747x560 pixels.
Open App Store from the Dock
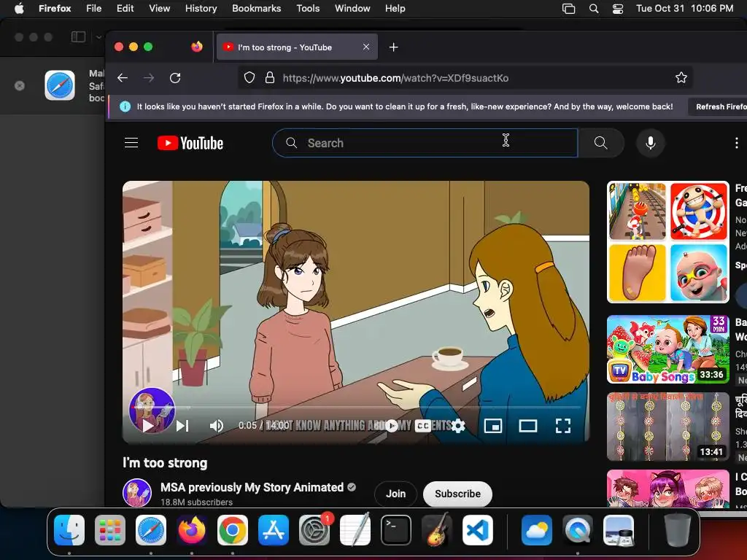pyautogui.click(x=274, y=530)
